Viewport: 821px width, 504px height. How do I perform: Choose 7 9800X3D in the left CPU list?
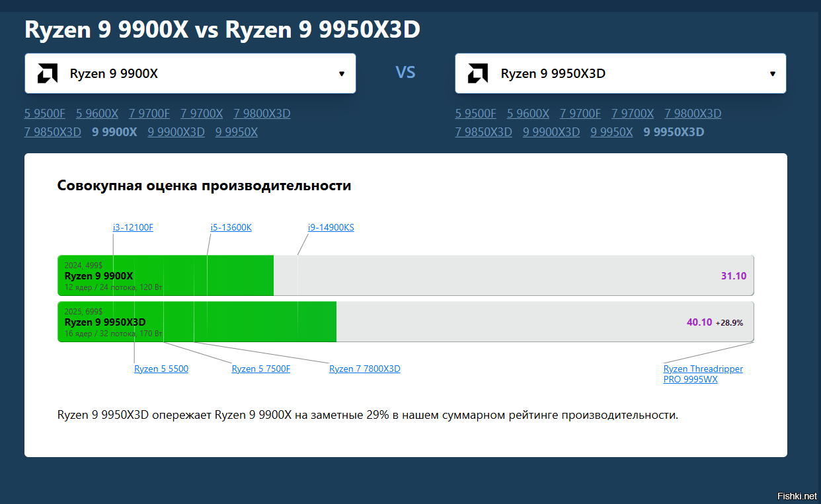(x=262, y=114)
